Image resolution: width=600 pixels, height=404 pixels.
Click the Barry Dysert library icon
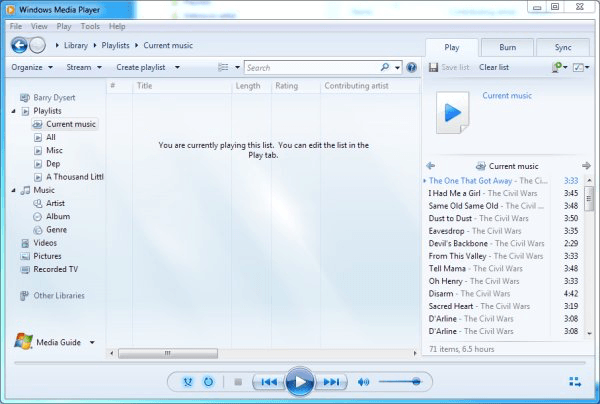tap(25, 98)
